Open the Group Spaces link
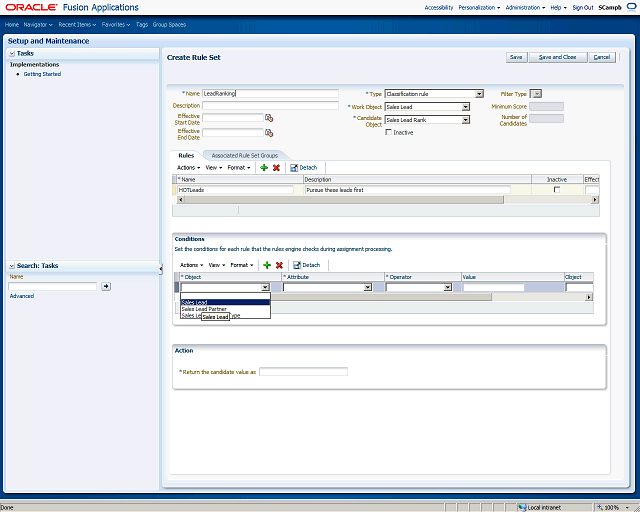 pyautogui.click(x=169, y=25)
